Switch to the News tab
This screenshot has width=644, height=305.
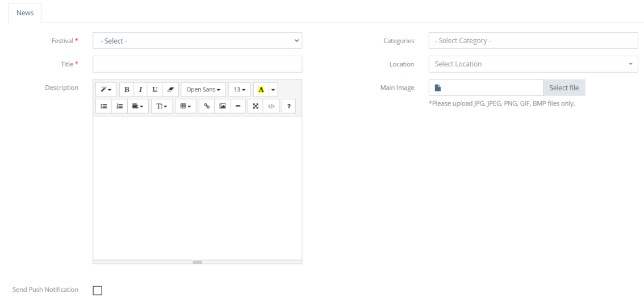pos(24,12)
